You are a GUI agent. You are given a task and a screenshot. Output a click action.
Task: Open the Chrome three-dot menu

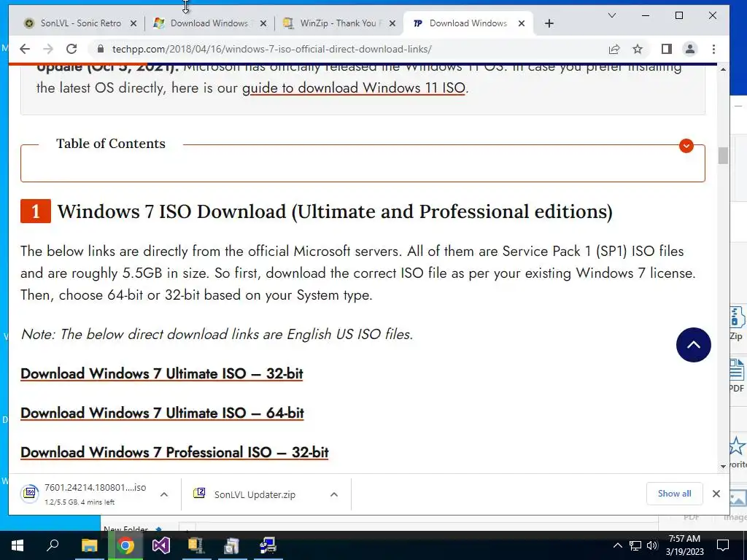713,49
